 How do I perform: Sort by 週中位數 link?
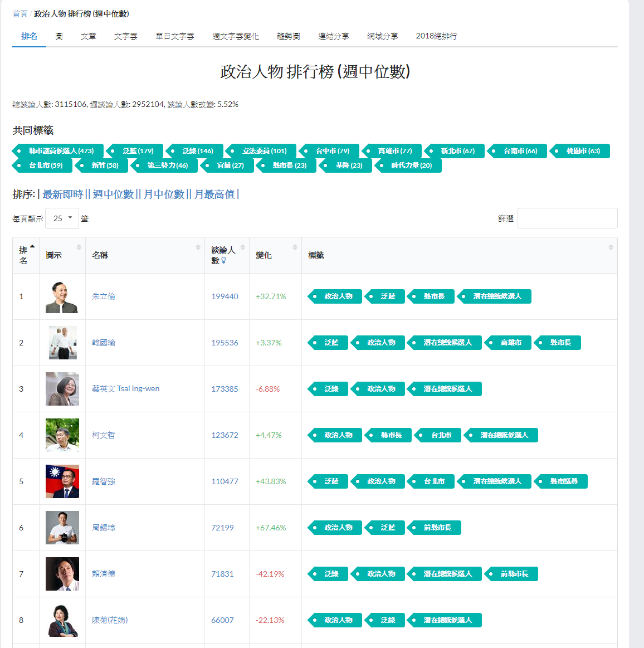113,194
